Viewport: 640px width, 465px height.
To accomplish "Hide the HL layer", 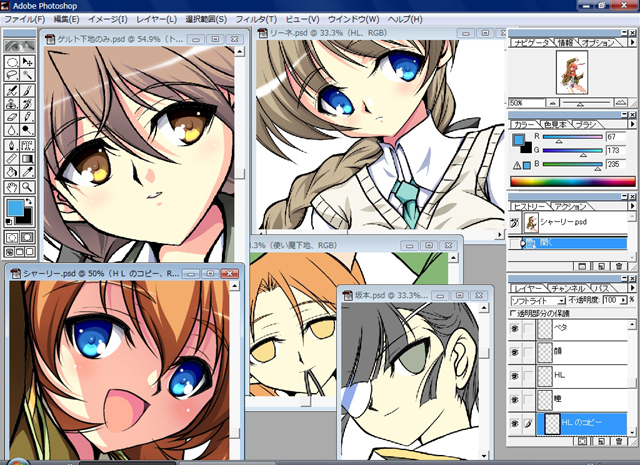I will coord(515,376).
